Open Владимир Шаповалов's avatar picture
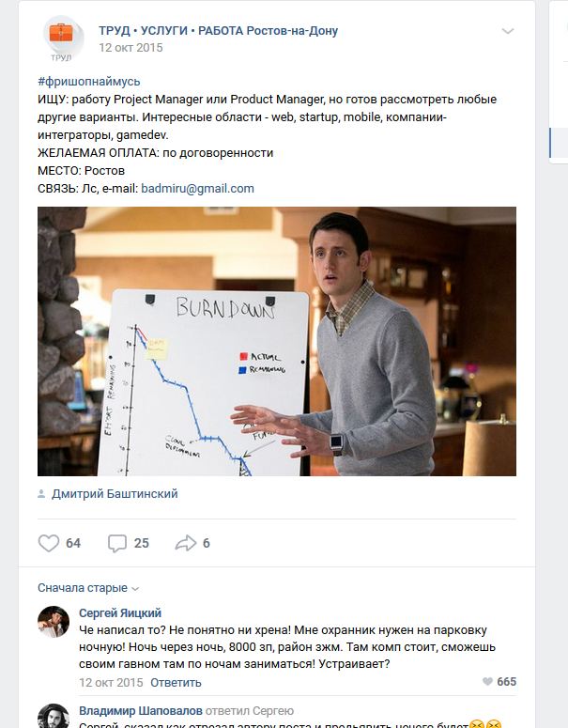Screen dimensions: 568x728 (x=54, y=717)
